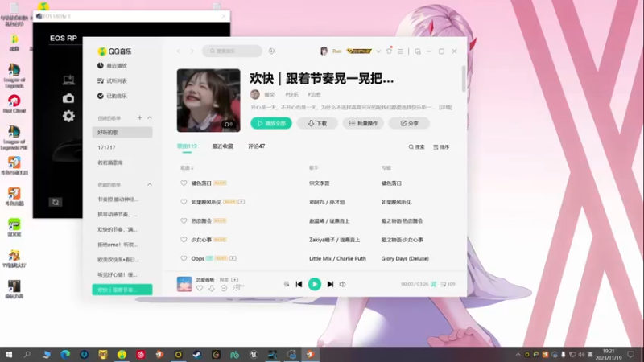Open MV icon for 如果晚风听见
This screenshot has width=644, height=362.
242,202
